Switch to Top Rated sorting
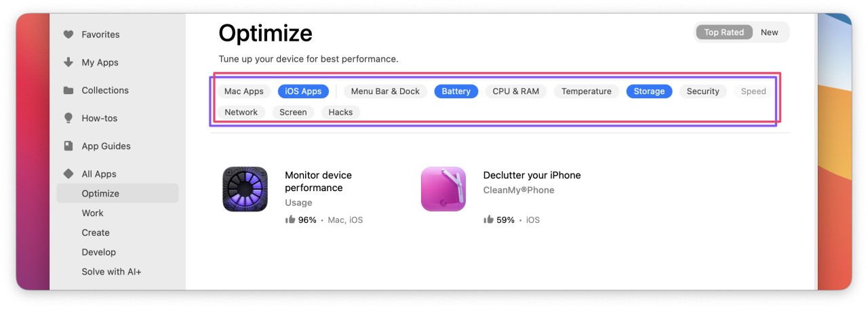Image resolution: width=868 pixels, height=309 pixels. (724, 33)
